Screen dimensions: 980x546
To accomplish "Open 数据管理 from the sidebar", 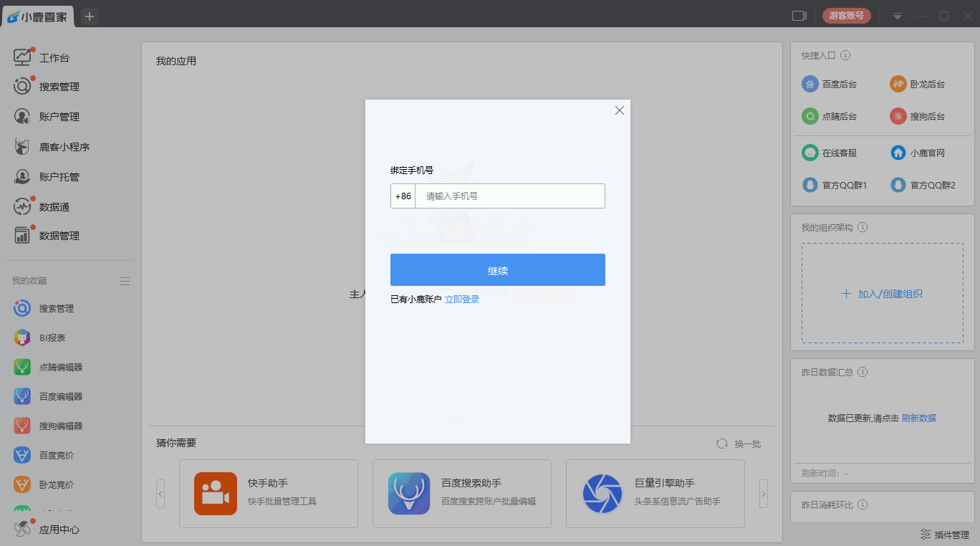I will 47,236.
